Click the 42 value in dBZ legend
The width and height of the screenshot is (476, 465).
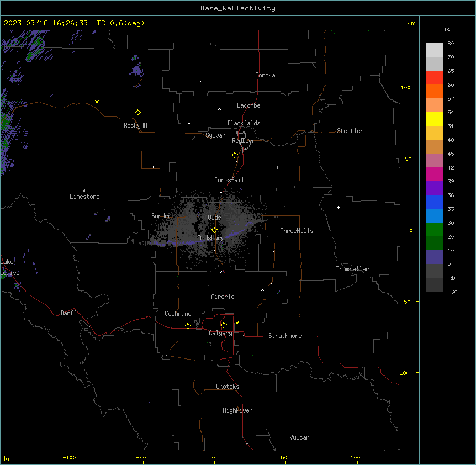[451, 167]
